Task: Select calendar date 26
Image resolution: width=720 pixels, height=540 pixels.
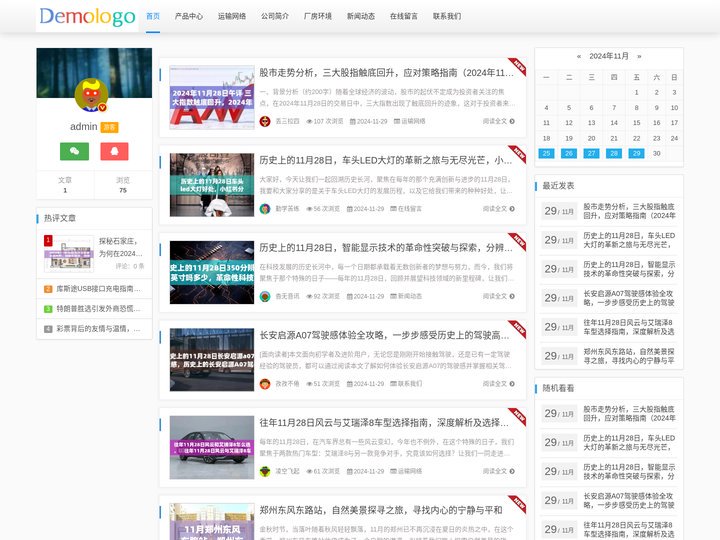Action: 569,153
